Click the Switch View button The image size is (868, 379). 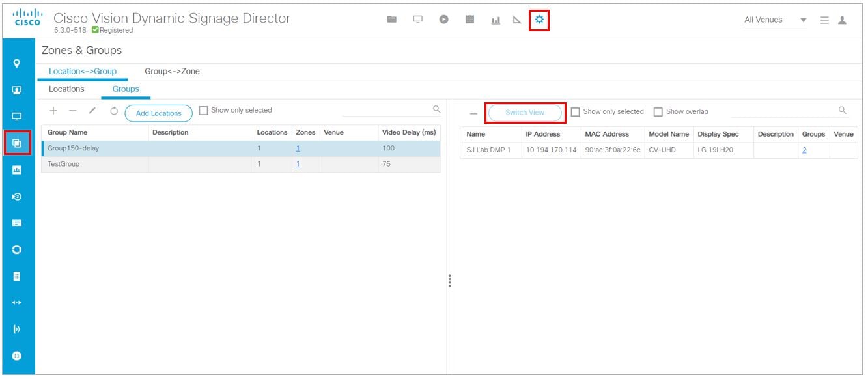pos(525,111)
